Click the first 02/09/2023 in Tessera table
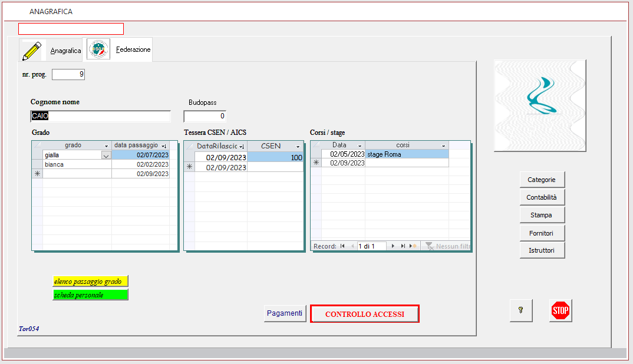 click(x=221, y=157)
